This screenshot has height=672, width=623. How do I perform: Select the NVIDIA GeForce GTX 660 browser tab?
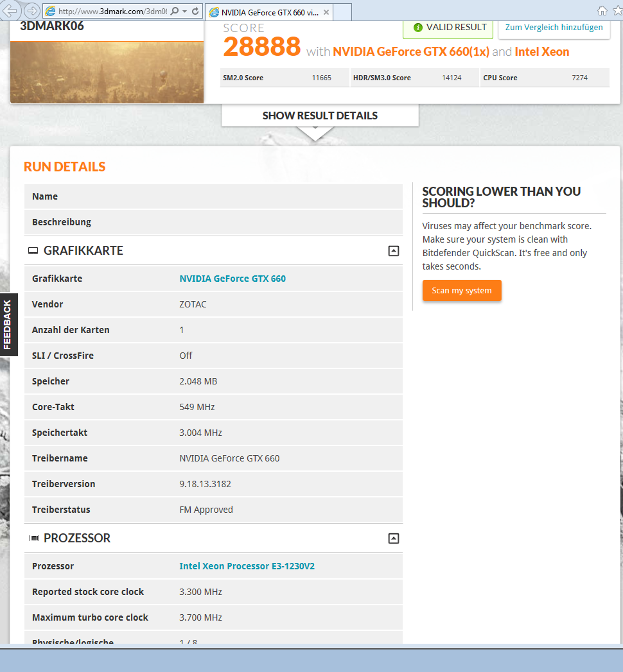click(x=269, y=12)
